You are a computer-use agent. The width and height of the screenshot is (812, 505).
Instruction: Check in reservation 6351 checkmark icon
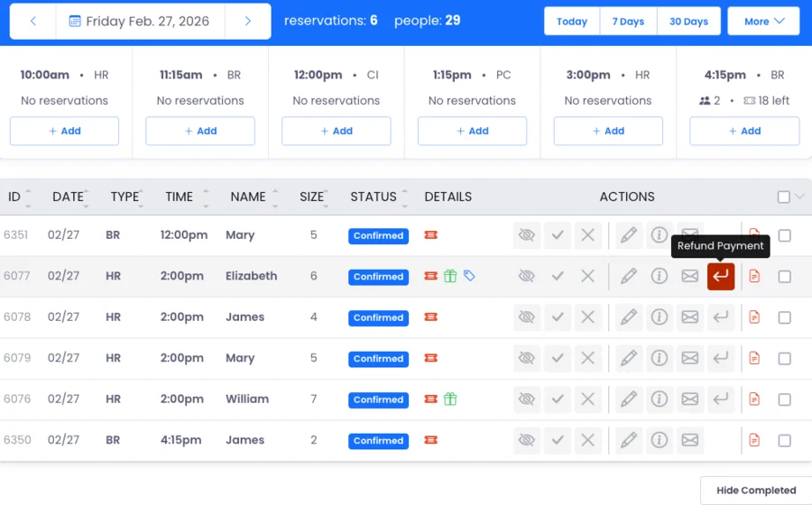pyautogui.click(x=558, y=235)
